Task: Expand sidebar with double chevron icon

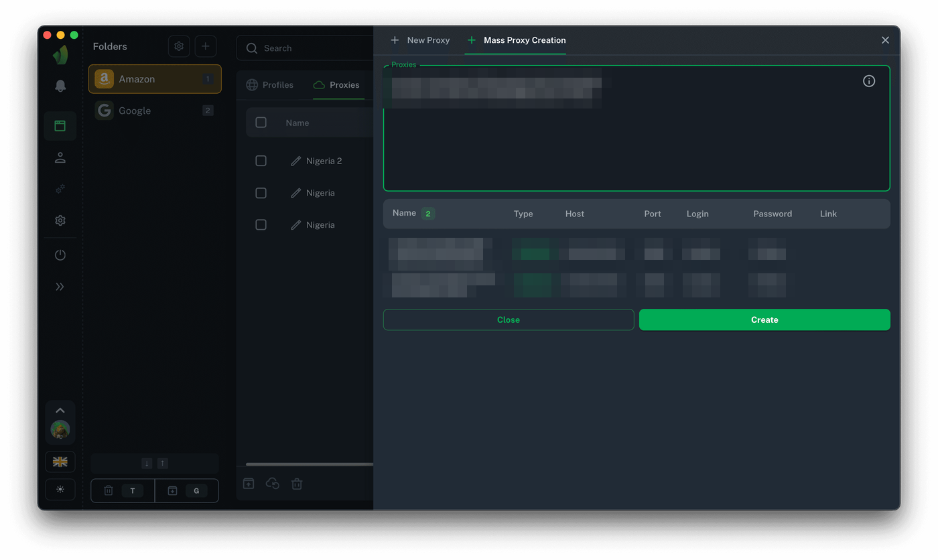Action: click(x=60, y=287)
